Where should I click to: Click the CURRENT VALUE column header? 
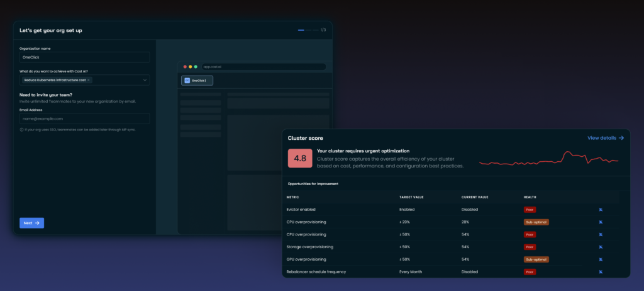click(475, 197)
